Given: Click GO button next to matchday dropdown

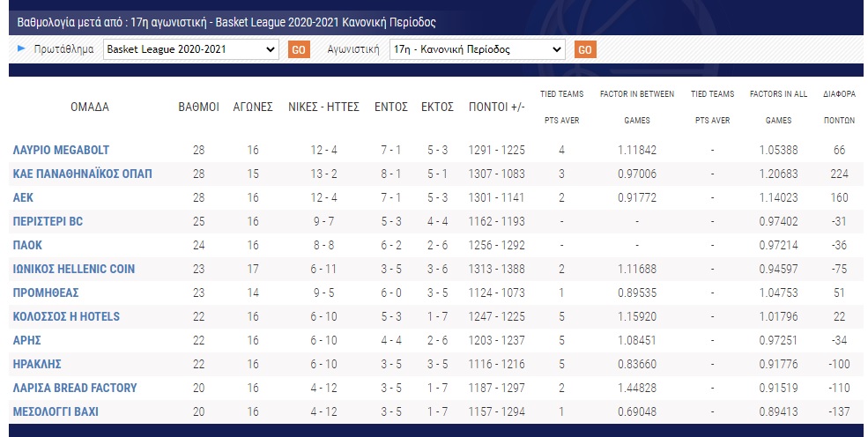Looking at the screenshot, I should pyautogui.click(x=585, y=50).
